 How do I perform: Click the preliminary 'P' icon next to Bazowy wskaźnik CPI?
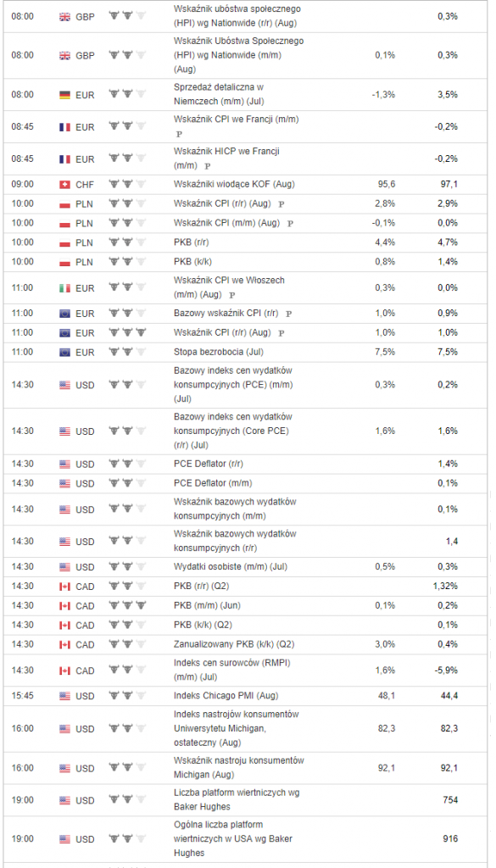coord(288,314)
